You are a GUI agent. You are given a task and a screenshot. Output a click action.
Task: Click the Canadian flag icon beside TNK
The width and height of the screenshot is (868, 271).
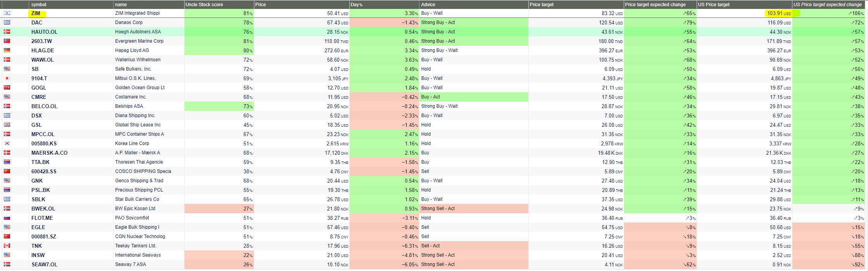click(7, 246)
